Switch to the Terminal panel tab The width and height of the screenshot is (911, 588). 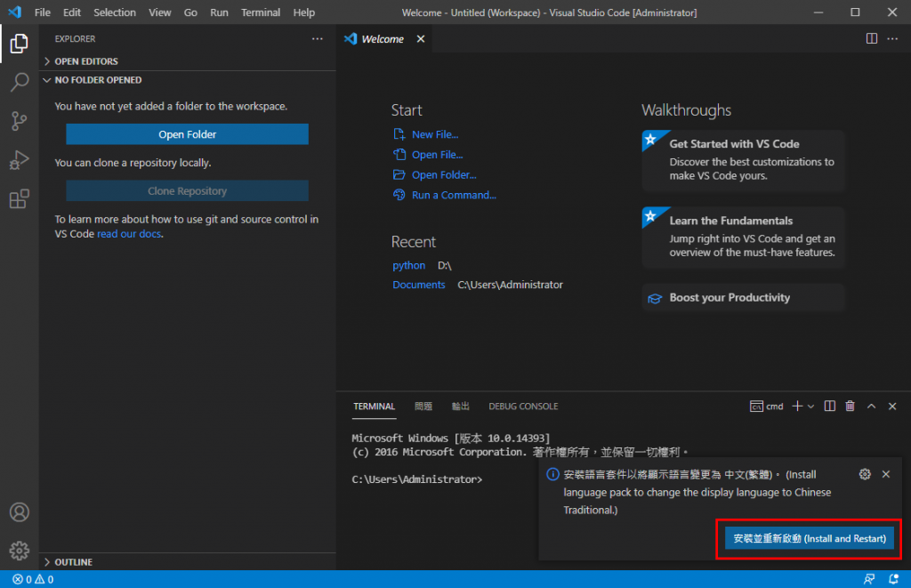[375, 407]
